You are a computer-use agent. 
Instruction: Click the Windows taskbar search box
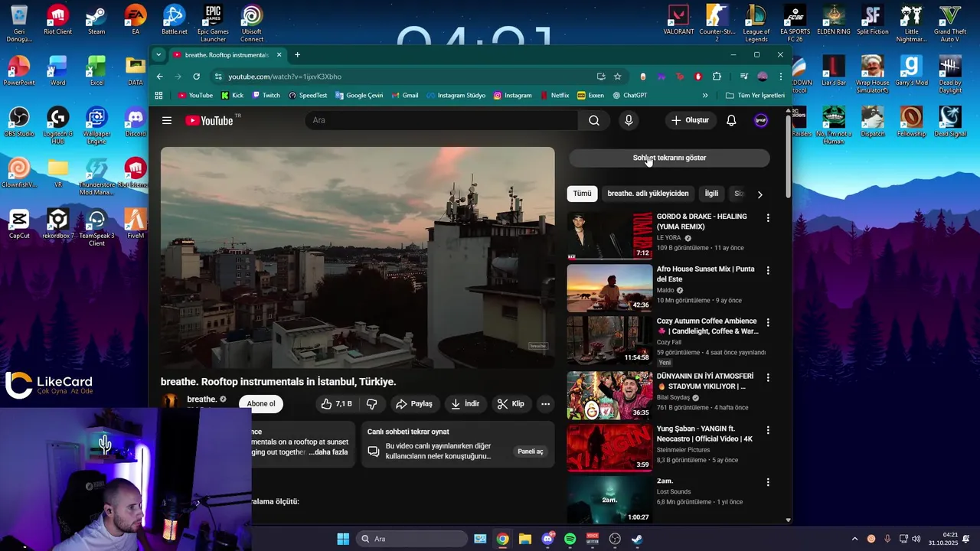(x=412, y=539)
